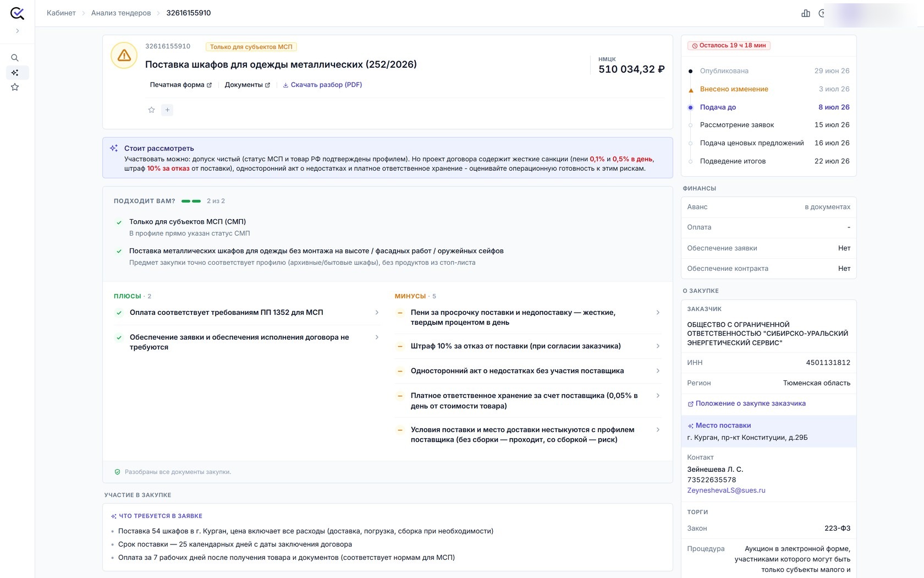Open search from the sidebar magnifier icon
924x578 pixels.
pos(15,58)
